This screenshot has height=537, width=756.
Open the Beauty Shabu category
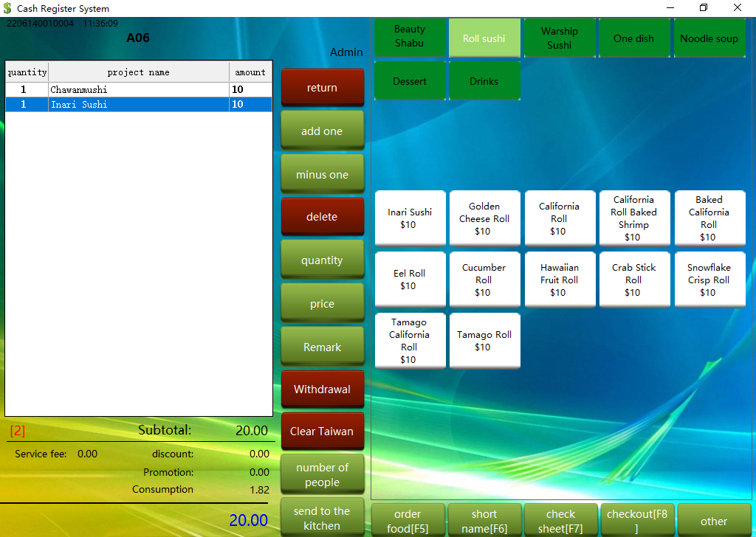pyautogui.click(x=410, y=38)
